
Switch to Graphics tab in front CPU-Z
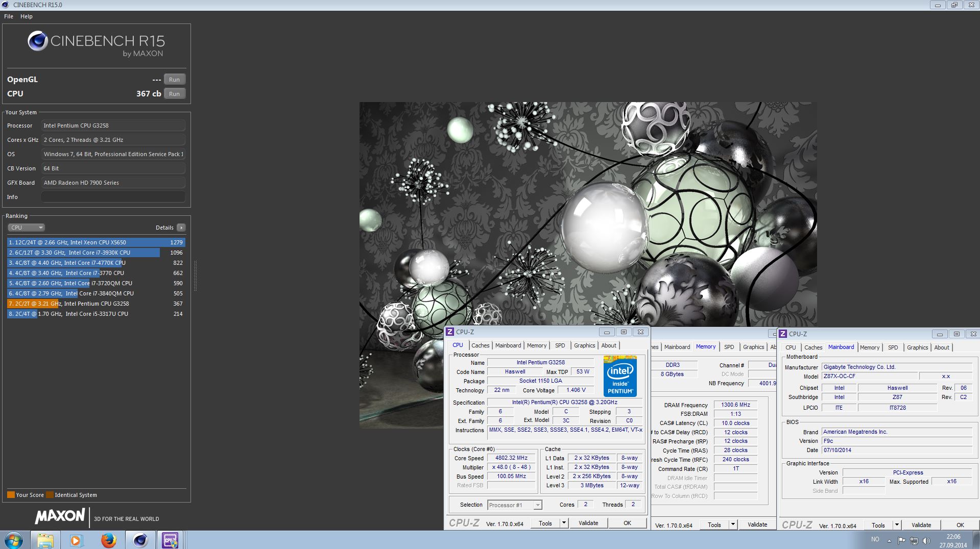585,345
